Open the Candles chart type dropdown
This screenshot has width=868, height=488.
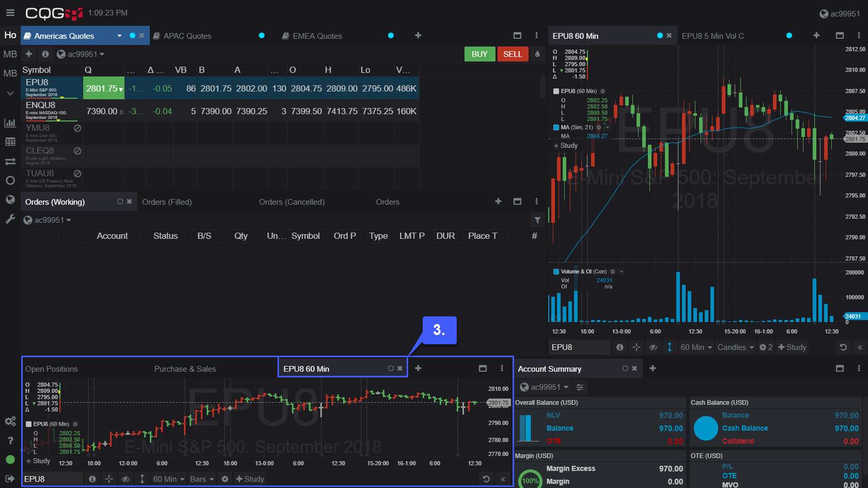coord(736,347)
